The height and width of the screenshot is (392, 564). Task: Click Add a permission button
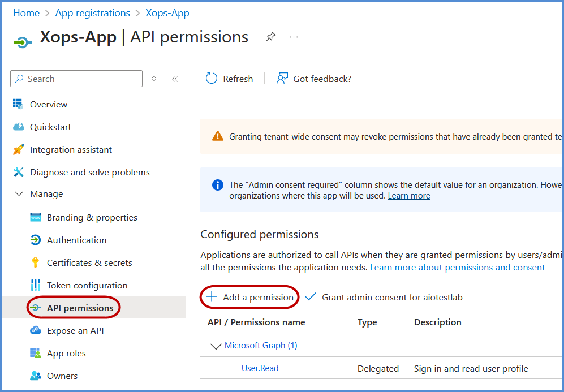tap(250, 297)
